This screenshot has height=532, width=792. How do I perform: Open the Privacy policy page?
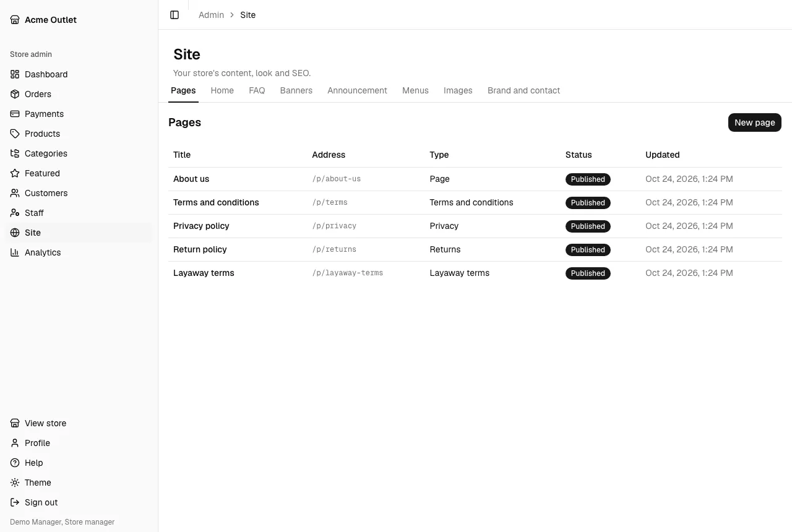[x=201, y=226]
